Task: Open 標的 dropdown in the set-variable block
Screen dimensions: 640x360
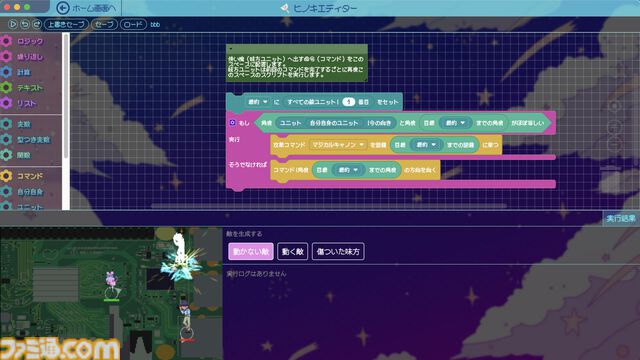Action: point(258,102)
